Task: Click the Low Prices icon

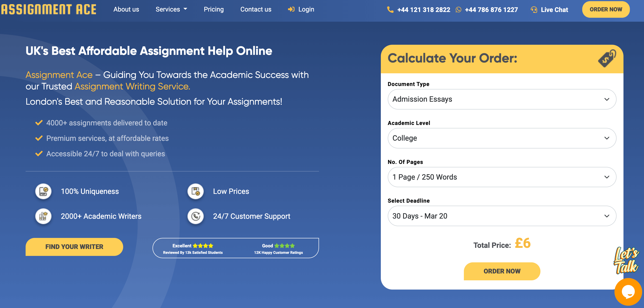Action: (x=196, y=191)
